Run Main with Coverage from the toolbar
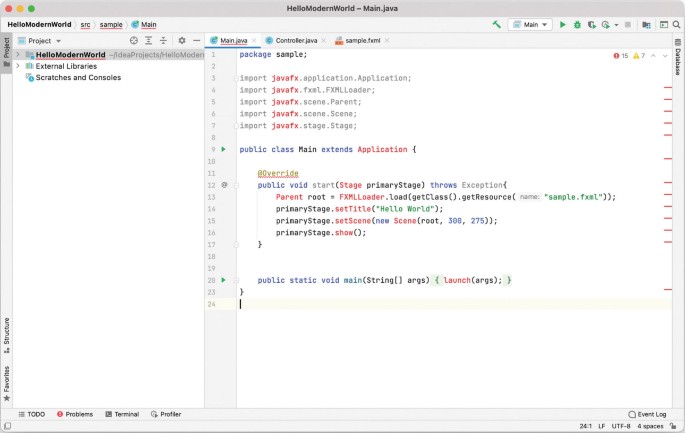 click(592, 24)
